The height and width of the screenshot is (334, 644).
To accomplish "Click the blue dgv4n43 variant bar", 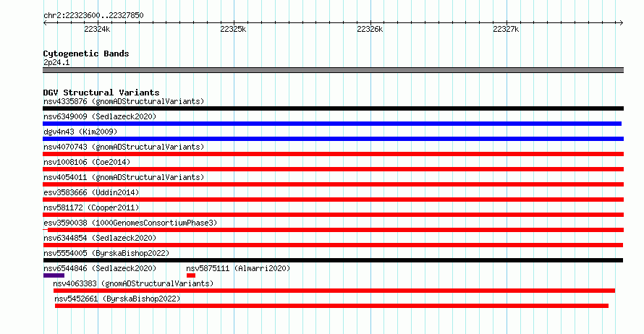I will 333,139.
